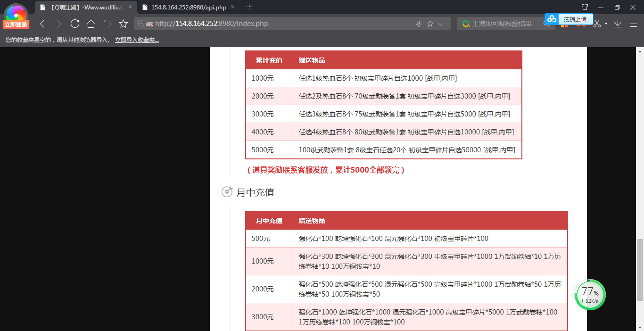The image size is (644, 331).
Task: Click the 立即登录 login button
Action: click(x=16, y=25)
